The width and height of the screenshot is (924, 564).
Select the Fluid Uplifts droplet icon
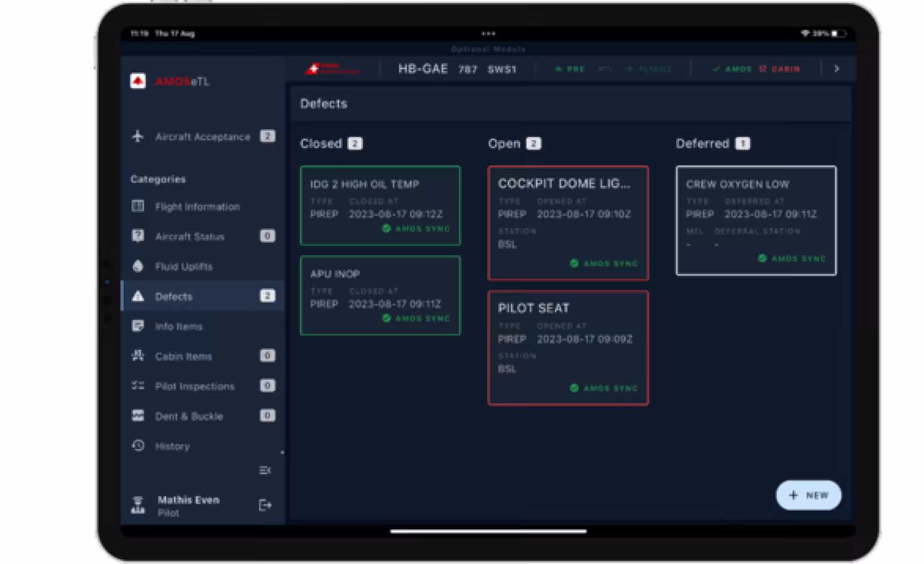click(138, 266)
